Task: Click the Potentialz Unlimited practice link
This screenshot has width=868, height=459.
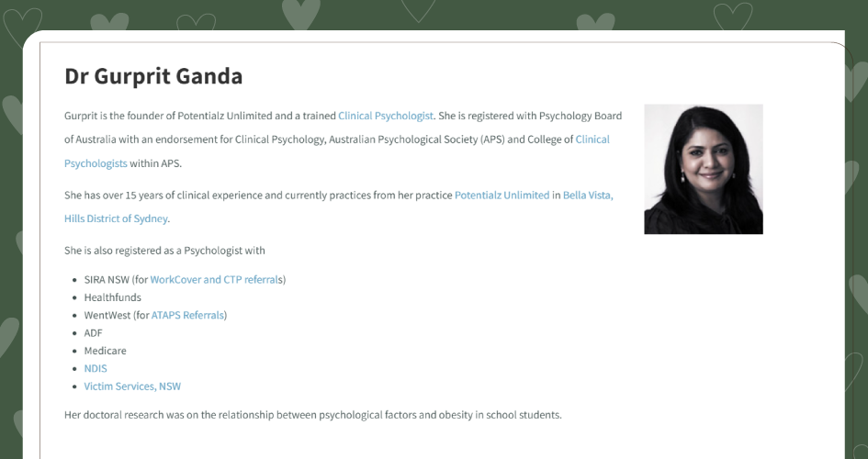Action: pos(502,196)
